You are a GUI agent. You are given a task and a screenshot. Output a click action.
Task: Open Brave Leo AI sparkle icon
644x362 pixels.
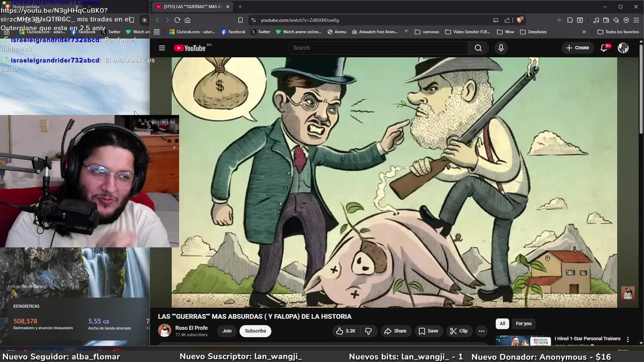tap(616, 20)
